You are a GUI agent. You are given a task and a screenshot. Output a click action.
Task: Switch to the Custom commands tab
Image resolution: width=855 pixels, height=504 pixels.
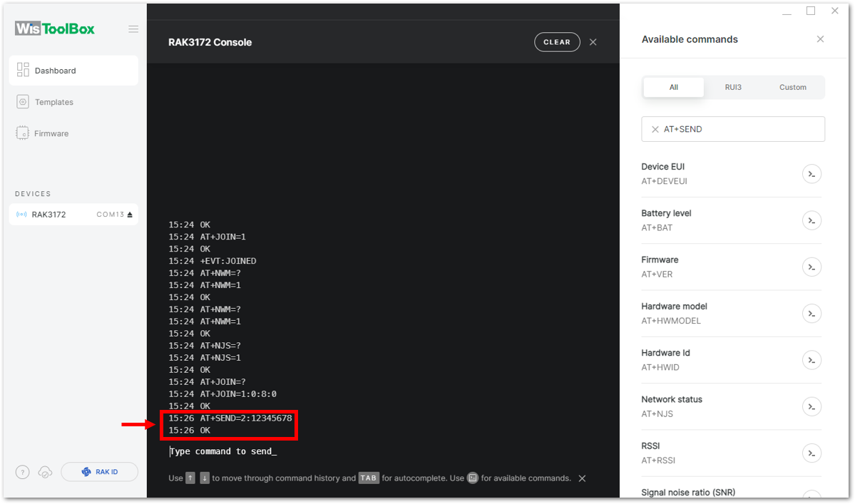(792, 87)
